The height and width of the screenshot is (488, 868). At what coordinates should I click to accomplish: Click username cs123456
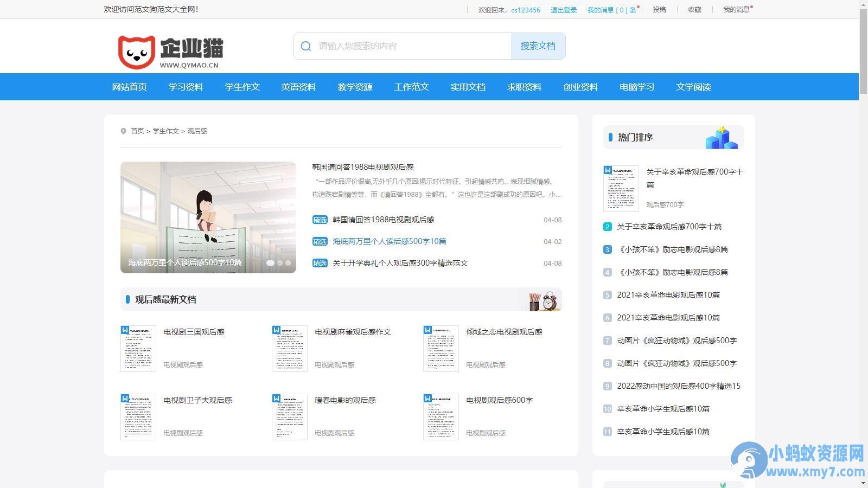526,10
